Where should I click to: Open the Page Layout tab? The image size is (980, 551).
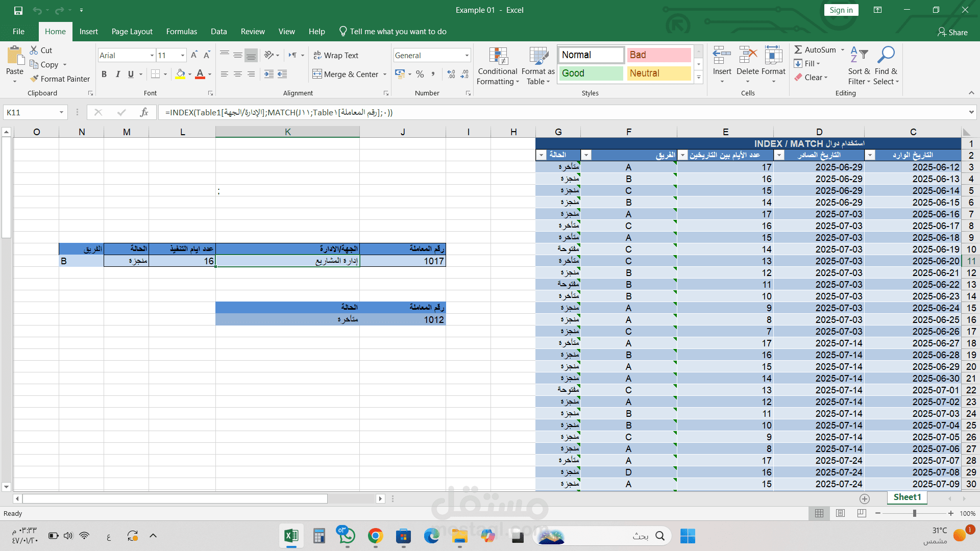tap(132, 31)
